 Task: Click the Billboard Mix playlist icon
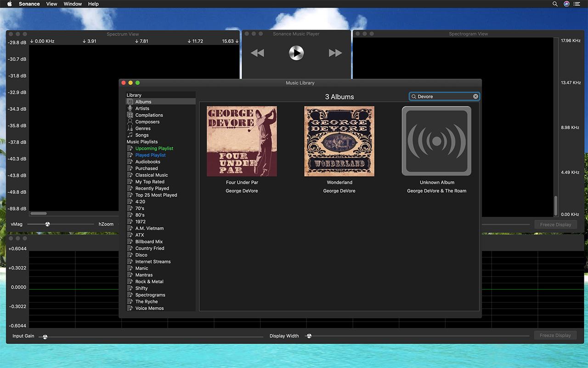coord(130,241)
